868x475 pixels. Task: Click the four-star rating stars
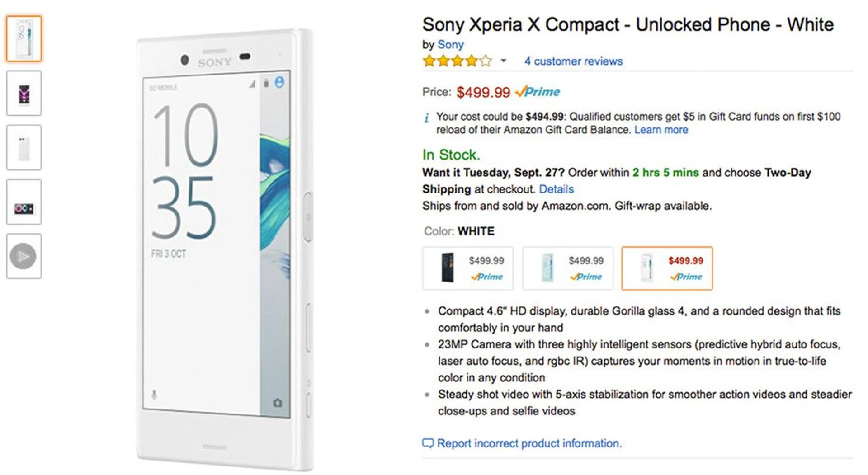(455, 61)
